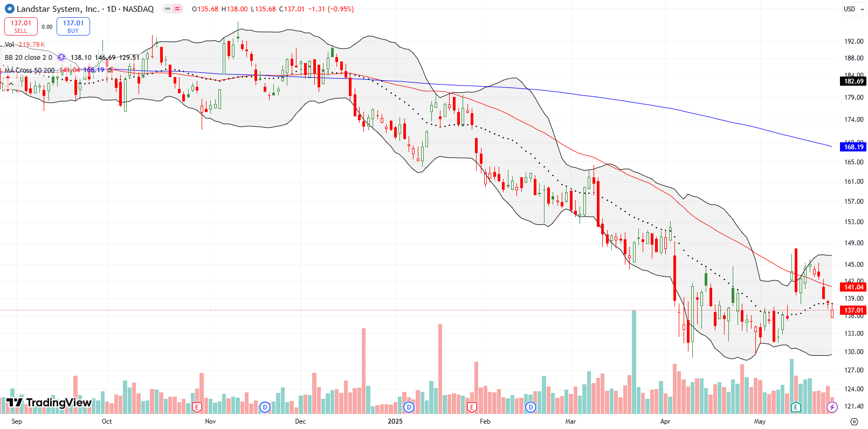Click the Mar label on time axis
868x429 pixels.
coord(570,421)
